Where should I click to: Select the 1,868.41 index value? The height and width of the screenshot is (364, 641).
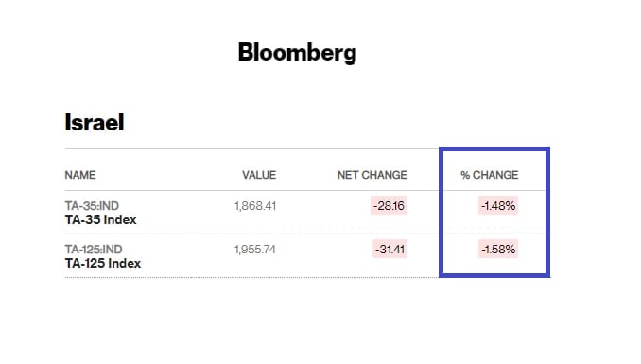click(255, 206)
